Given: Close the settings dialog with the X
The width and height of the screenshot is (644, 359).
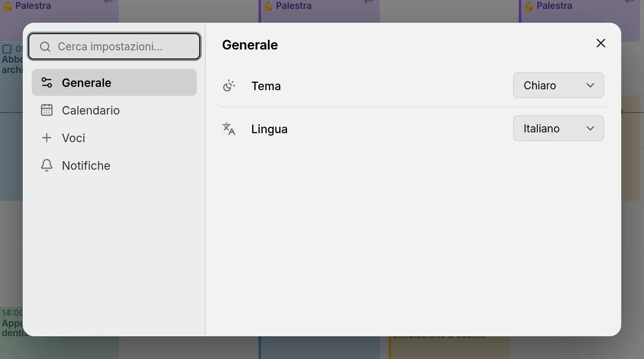Looking at the screenshot, I should click(601, 43).
